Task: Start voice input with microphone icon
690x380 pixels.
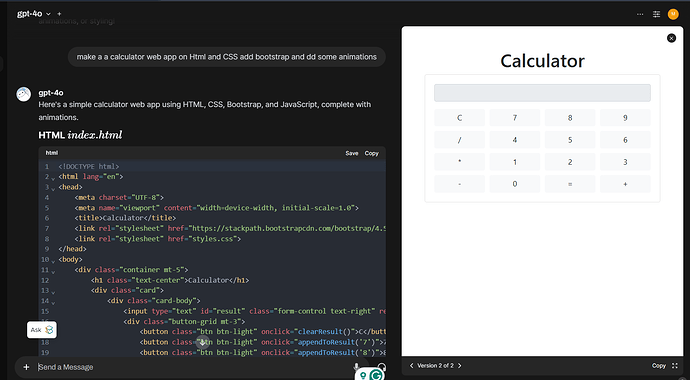Action: pos(356,366)
